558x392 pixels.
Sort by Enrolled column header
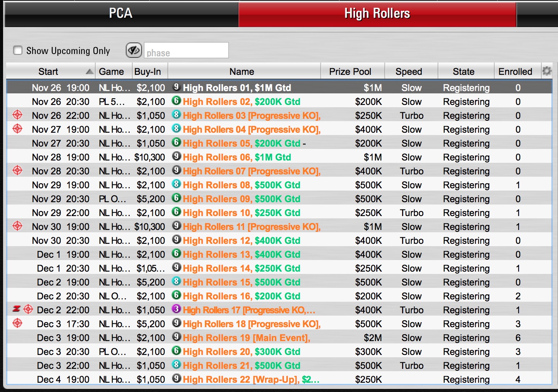(x=517, y=71)
